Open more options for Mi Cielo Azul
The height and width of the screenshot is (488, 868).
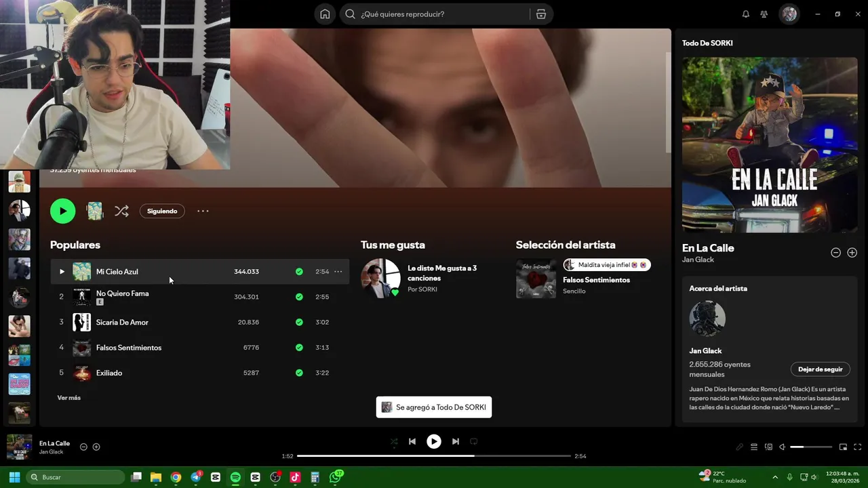[338, 272]
